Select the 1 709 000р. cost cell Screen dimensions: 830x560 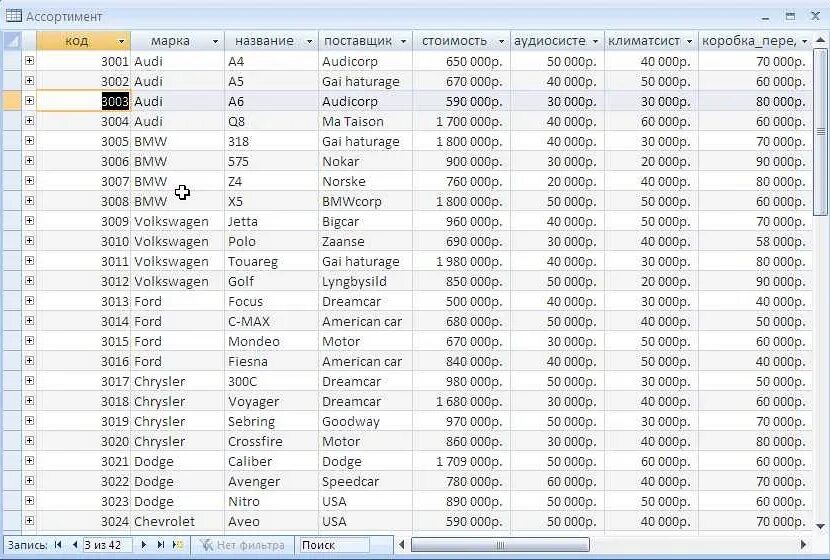pyautogui.click(x=461, y=462)
